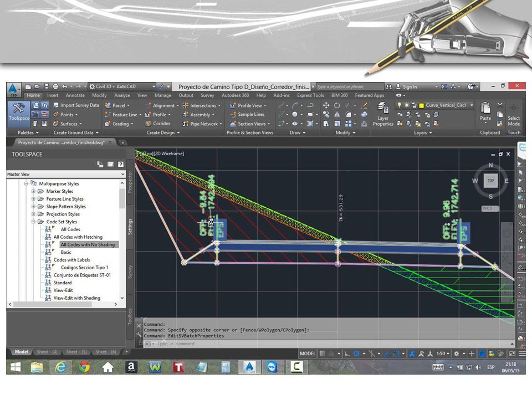The height and width of the screenshot is (399, 532).
Task: Click the TOP face of ViewCube
Action: pyautogui.click(x=490, y=181)
